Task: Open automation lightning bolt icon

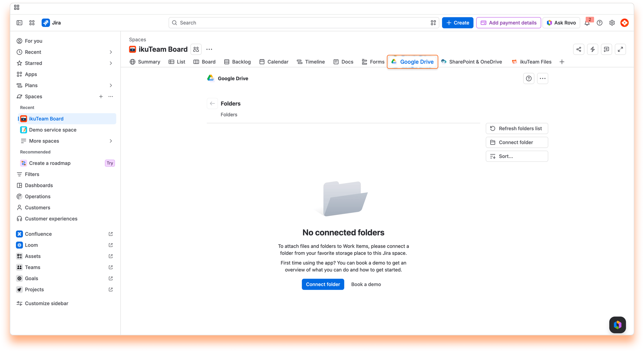Action: pos(593,49)
